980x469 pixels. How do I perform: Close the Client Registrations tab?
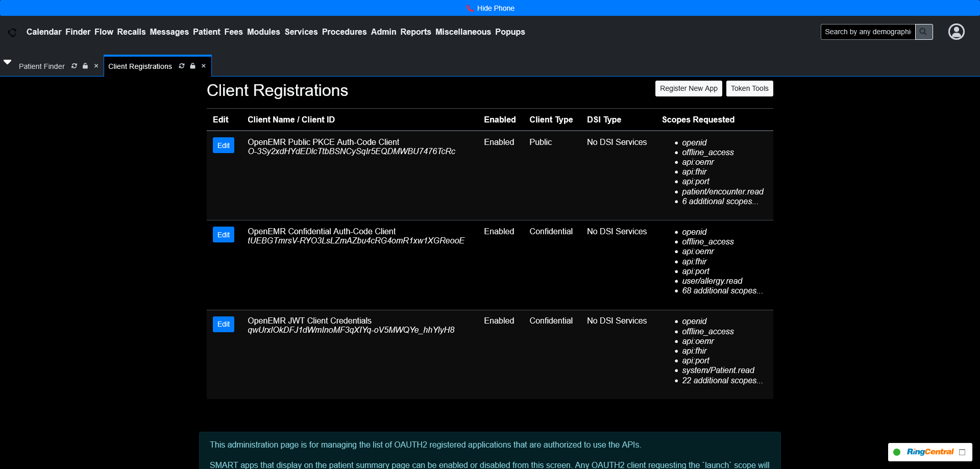click(x=203, y=66)
